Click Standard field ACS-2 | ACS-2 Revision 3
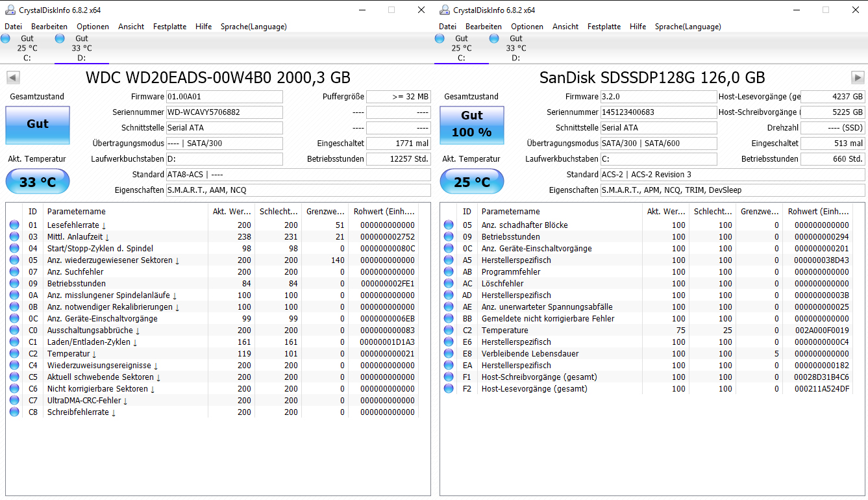Viewport: 868px width, 500px height. tap(732, 175)
